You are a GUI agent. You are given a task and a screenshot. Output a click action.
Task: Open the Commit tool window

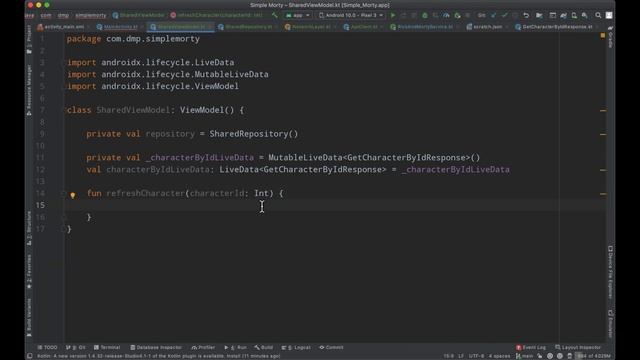point(331,347)
